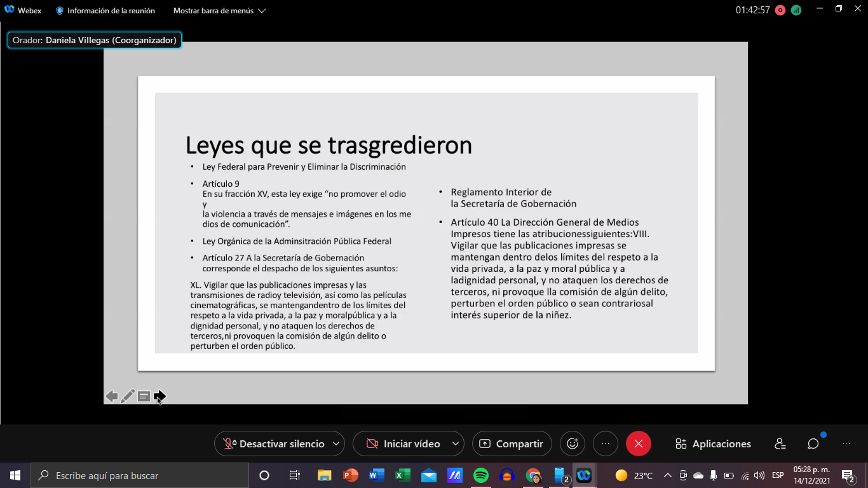This screenshot has width=868, height=488.
Task: Open OneDrive cloud tray icon
Action: click(x=698, y=475)
